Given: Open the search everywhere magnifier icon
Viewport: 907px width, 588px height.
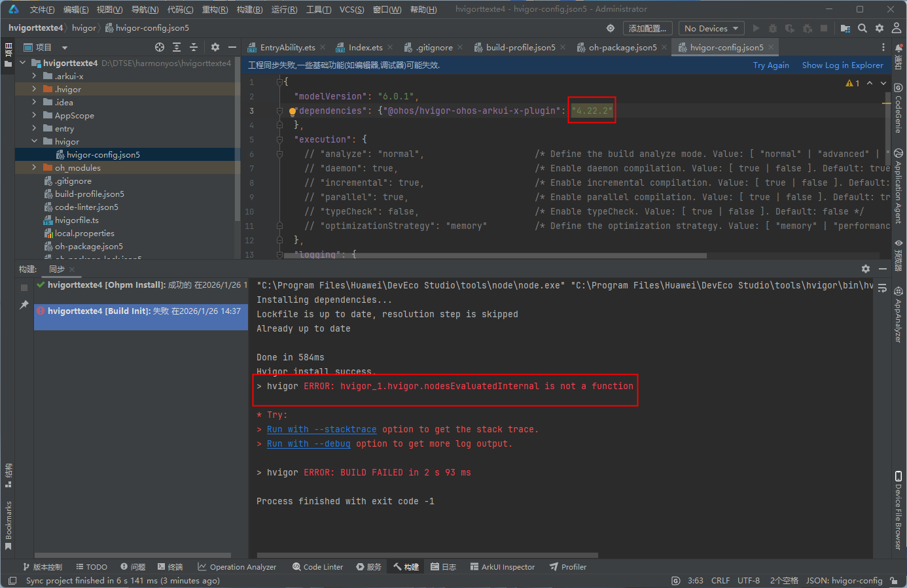Looking at the screenshot, I should point(863,28).
